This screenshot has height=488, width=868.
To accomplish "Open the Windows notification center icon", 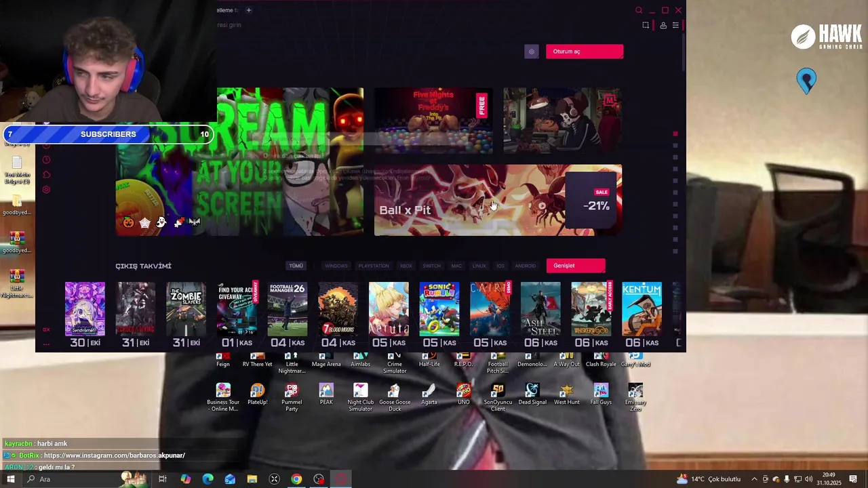I will point(853,479).
